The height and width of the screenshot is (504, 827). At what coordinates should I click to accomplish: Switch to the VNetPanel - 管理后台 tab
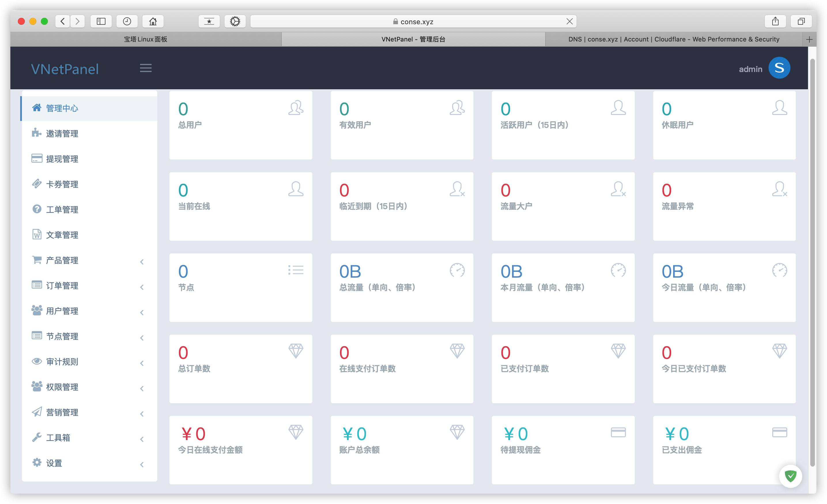click(413, 39)
